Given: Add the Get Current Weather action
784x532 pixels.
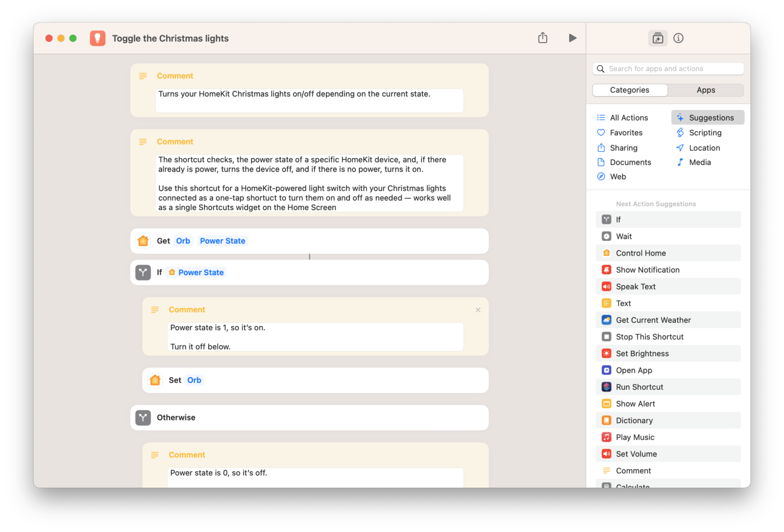Looking at the screenshot, I should pyautogui.click(x=653, y=320).
